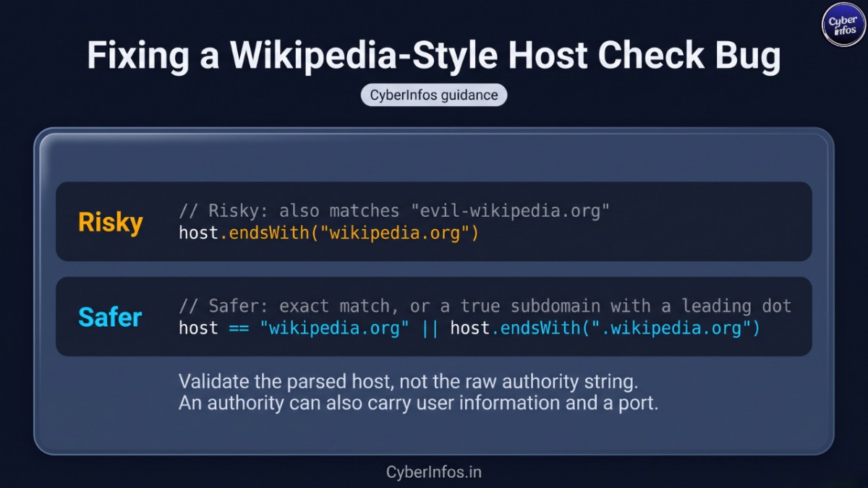
Task: Click the title 'Fixing a Wikipedia-Style Host Check Bug'
Action: (x=434, y=56)
